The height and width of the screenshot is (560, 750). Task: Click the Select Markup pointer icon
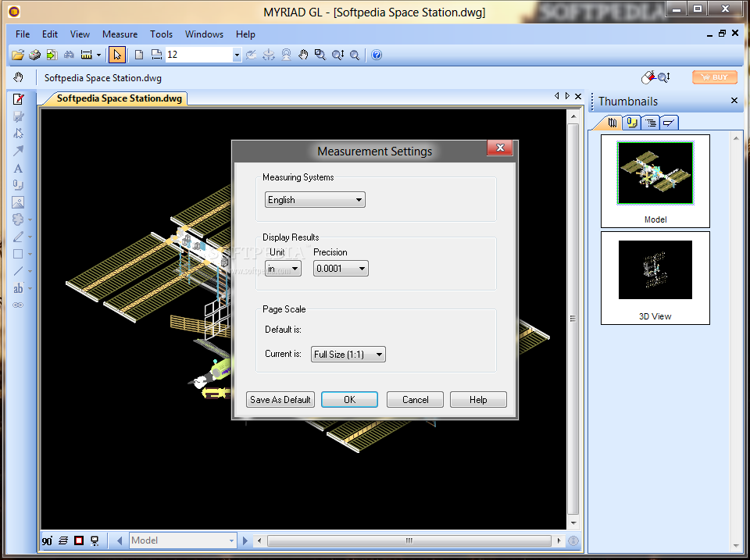(x=18, y=134)
